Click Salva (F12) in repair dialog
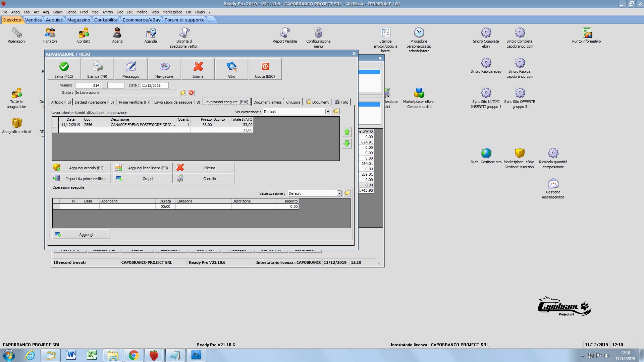The width and height of the screenshot is (644, 362). click(64, 69)
